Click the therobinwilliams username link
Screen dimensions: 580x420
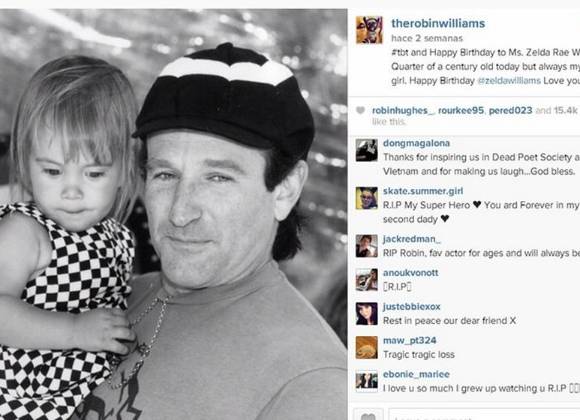click(438, 23)
